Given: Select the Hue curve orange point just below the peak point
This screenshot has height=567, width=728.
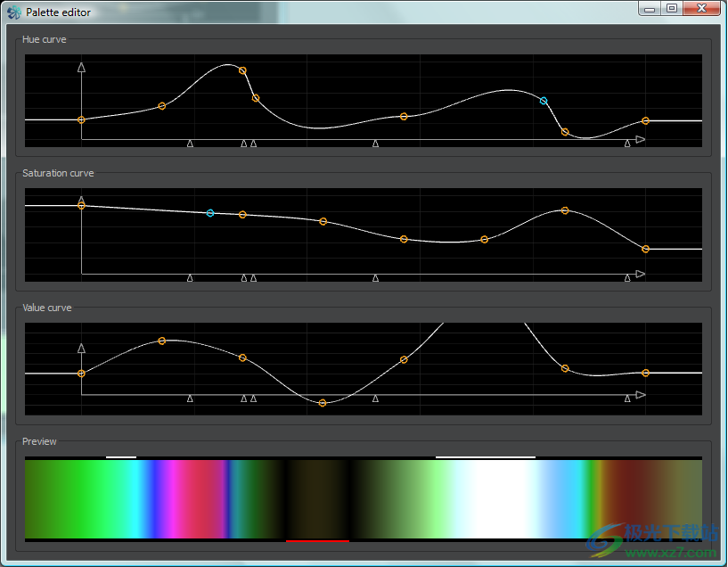Looking at the screenshot, I should point(256,98).
